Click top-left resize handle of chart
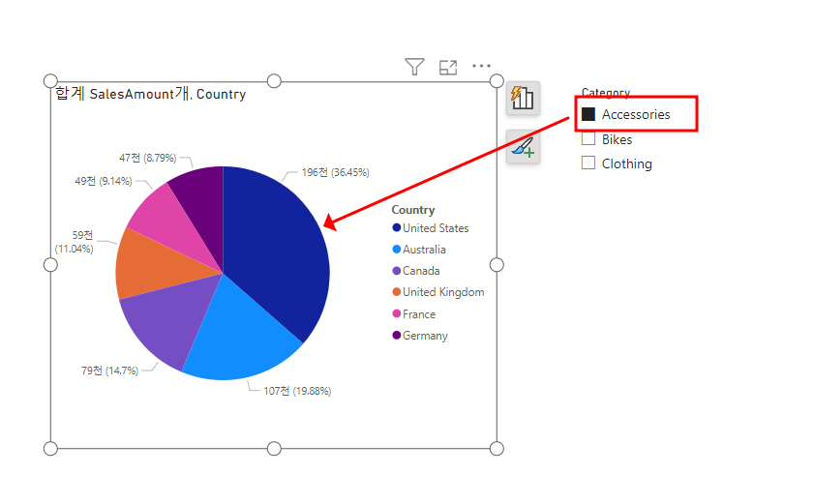 tap(50, 81)
